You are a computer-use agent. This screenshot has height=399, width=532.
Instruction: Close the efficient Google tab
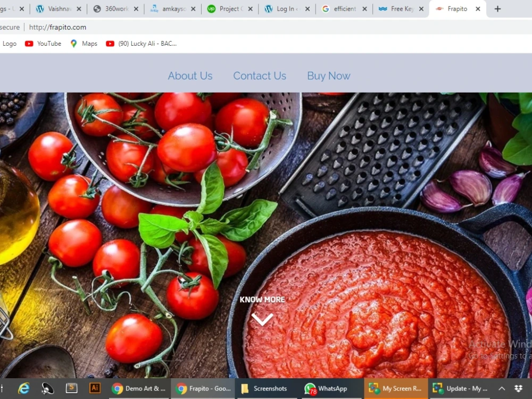pyautogui.click(x=364, y=9)
